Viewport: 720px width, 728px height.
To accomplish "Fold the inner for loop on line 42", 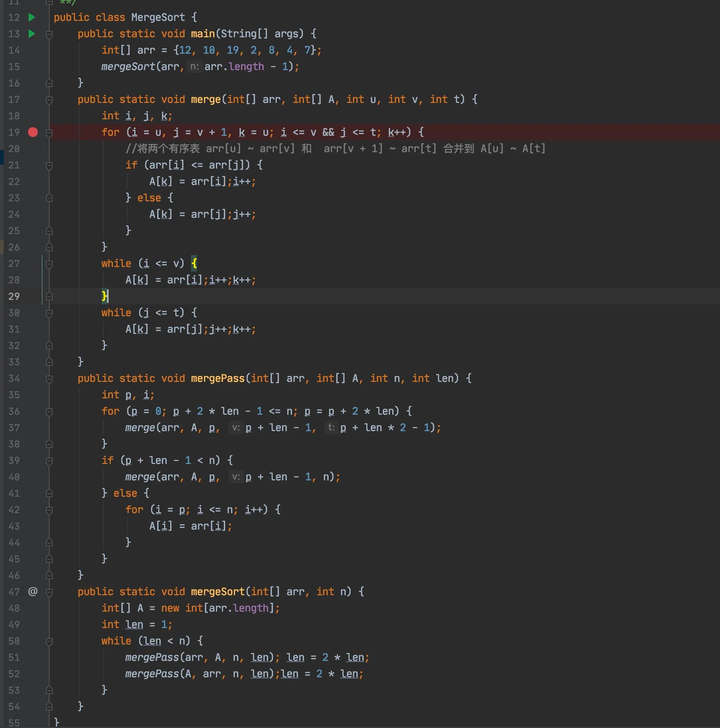I will click(x=49, y=510).
